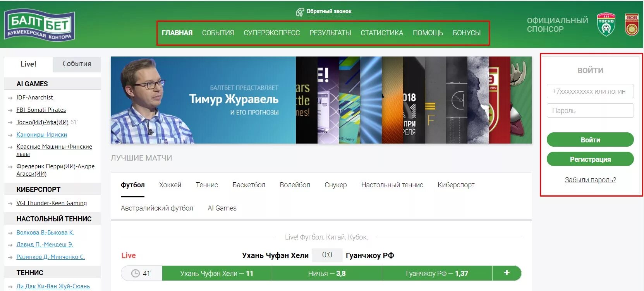Open the Ufa club sponsor badge
The height and width of the screenshot is (291, 644).
(x=632, y=25)
